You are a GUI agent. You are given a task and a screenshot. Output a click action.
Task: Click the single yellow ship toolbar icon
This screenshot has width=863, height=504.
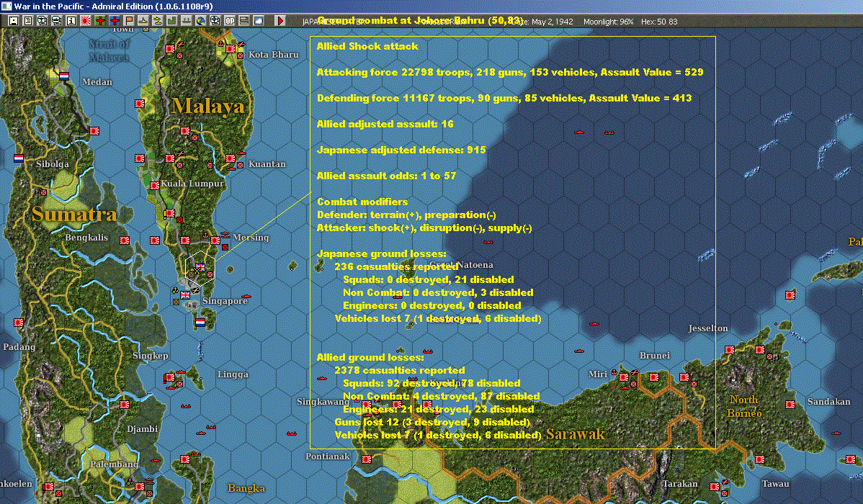coord(143,21)
